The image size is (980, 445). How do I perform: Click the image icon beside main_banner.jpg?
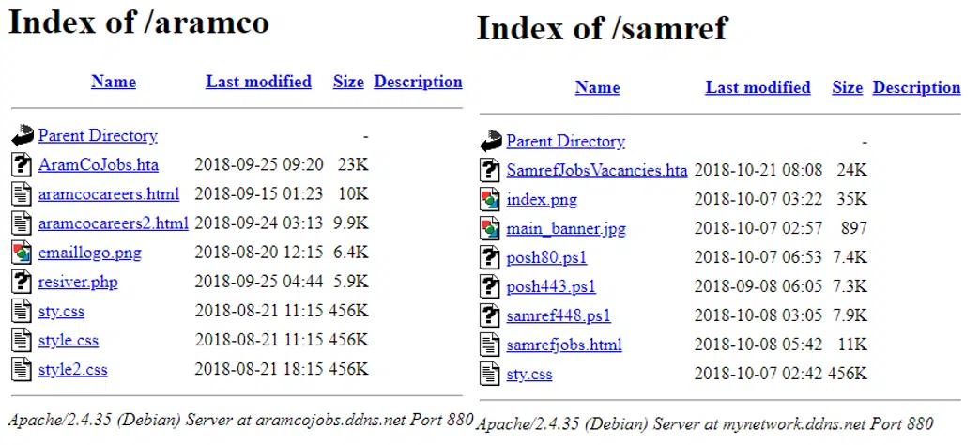490,229
